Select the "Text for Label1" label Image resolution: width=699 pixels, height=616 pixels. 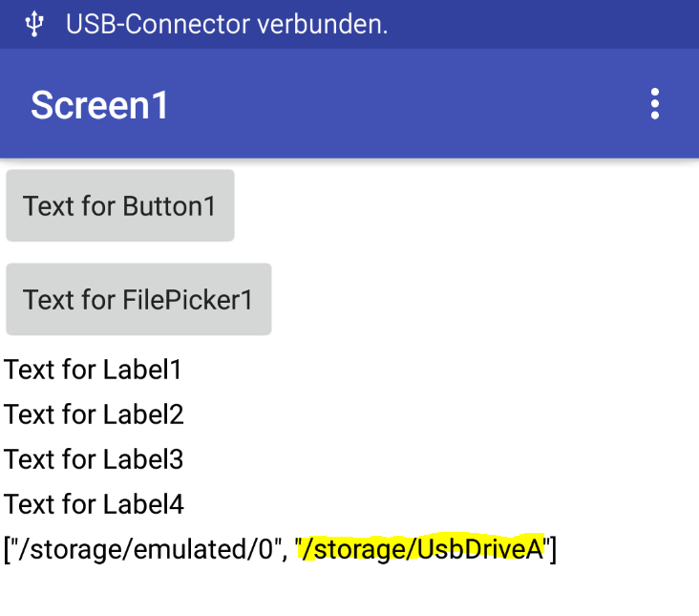pos(93,370)
